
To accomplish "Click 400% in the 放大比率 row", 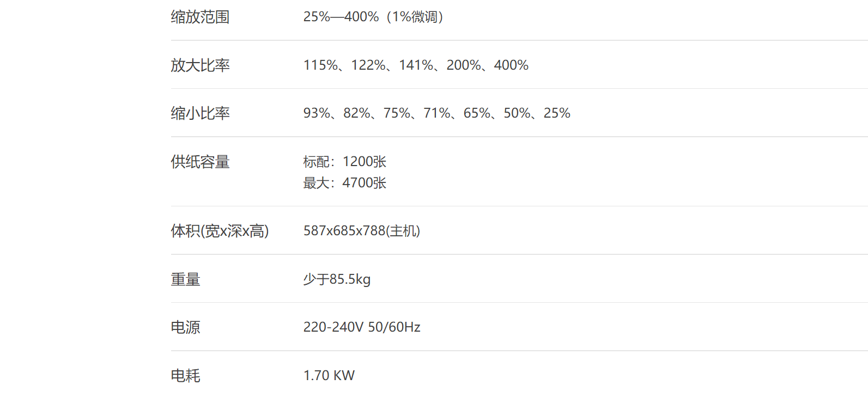I will pos(511,65).
